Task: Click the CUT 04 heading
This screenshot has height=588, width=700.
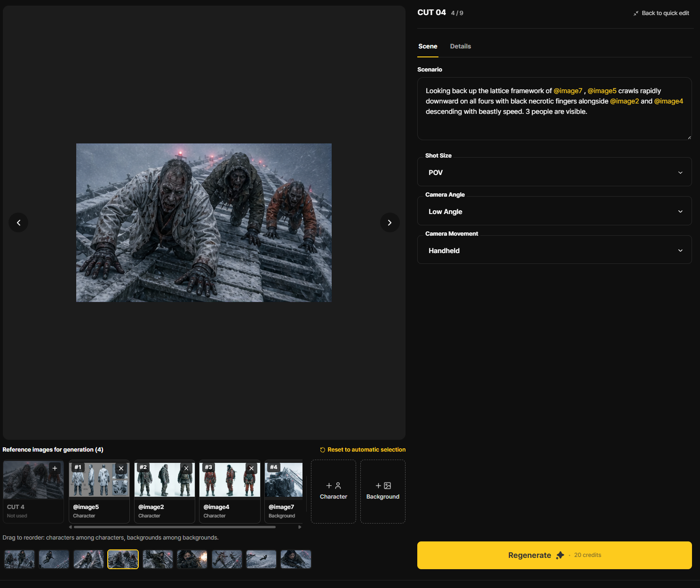Action: [x=431, y=13]
